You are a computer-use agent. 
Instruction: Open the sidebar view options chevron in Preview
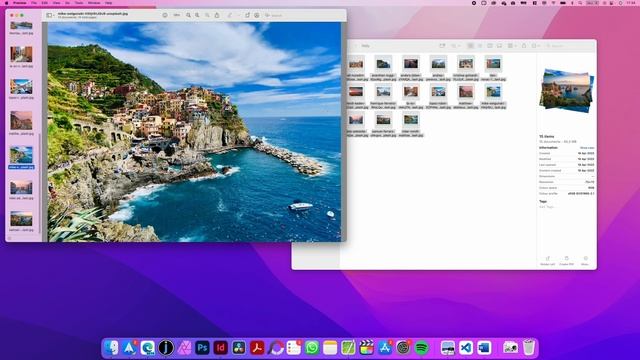54,15
